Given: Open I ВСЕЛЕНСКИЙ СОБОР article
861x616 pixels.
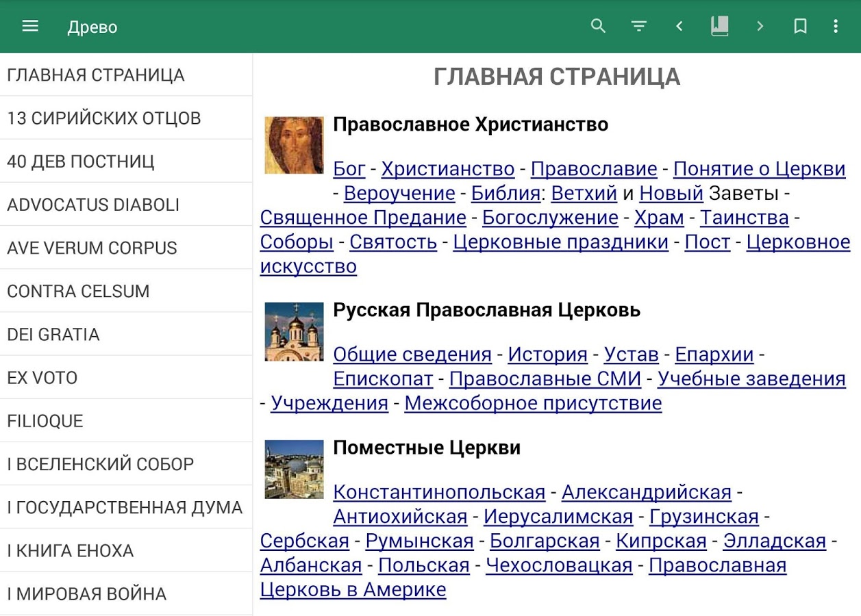Looking at the screenshot, I should (126, 463).
